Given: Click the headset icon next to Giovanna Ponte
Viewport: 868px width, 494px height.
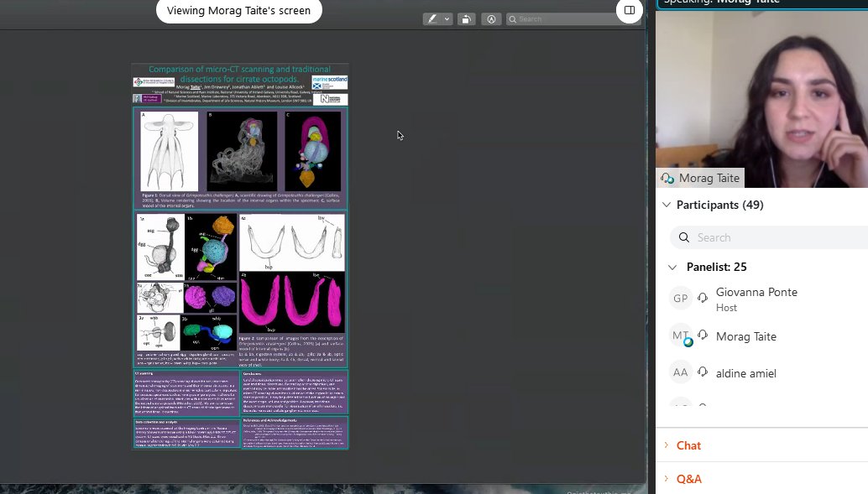Looking at the screenshot, I should coord(703,298).
